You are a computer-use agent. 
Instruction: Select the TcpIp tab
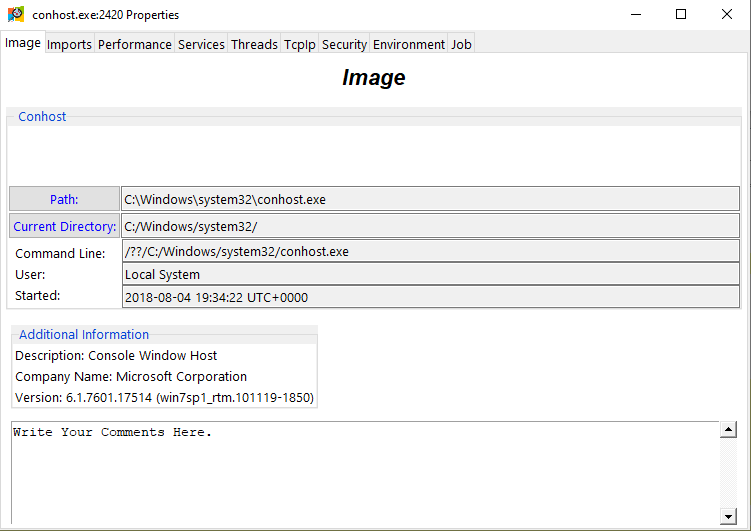click(x=299, y=45)
